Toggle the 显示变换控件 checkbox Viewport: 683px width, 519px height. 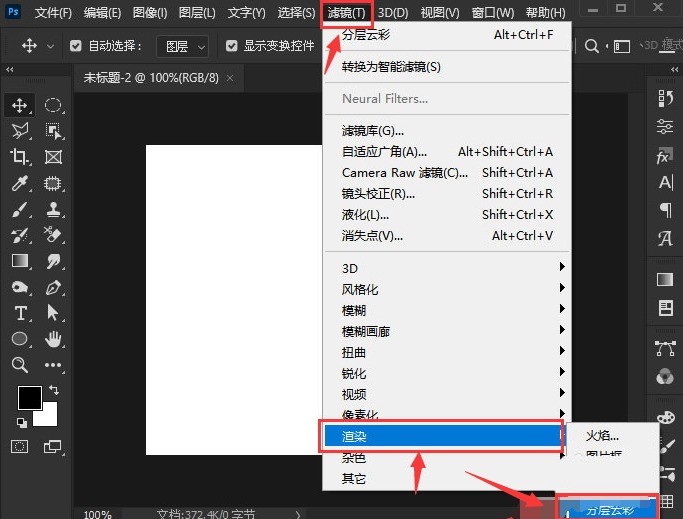point(231,46)
